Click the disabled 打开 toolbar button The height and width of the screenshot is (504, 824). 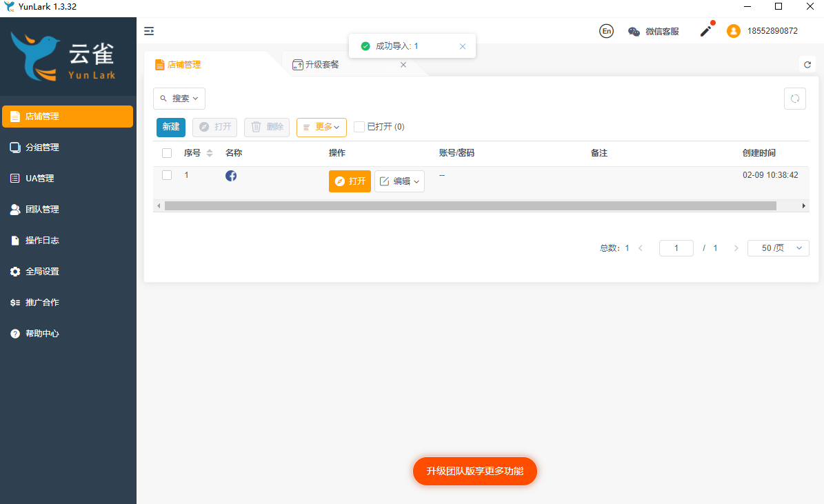(x=215, y=127)
